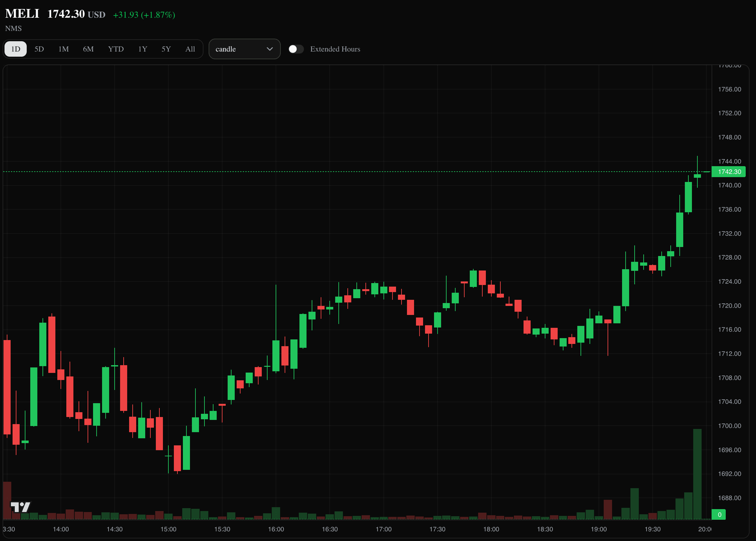
Task: Click the 15:00 time axis label
Action: pos(168,529)
